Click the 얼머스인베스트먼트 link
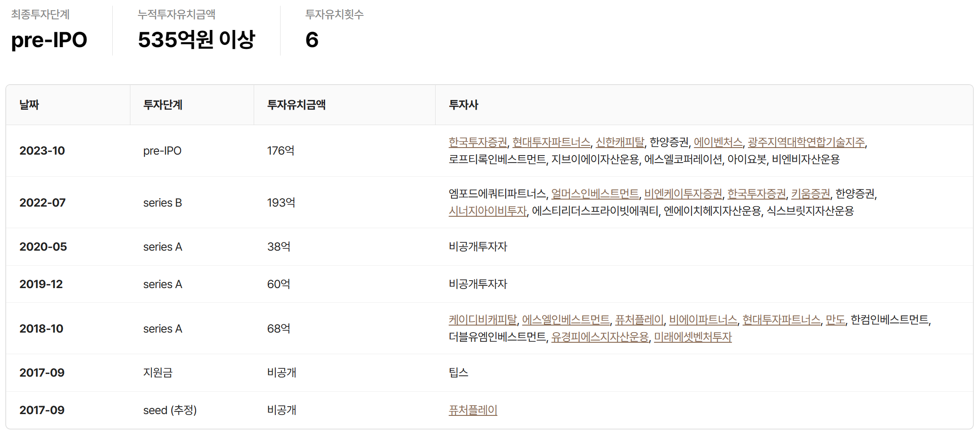 (x=595, y=194)
